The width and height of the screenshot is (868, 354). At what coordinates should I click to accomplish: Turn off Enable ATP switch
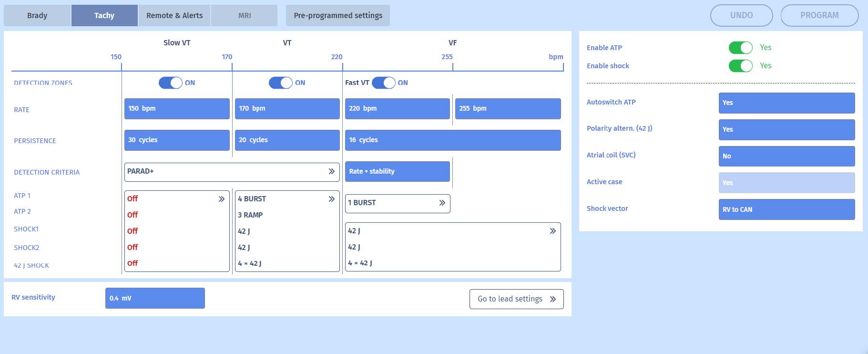click(x=740, y=48)
